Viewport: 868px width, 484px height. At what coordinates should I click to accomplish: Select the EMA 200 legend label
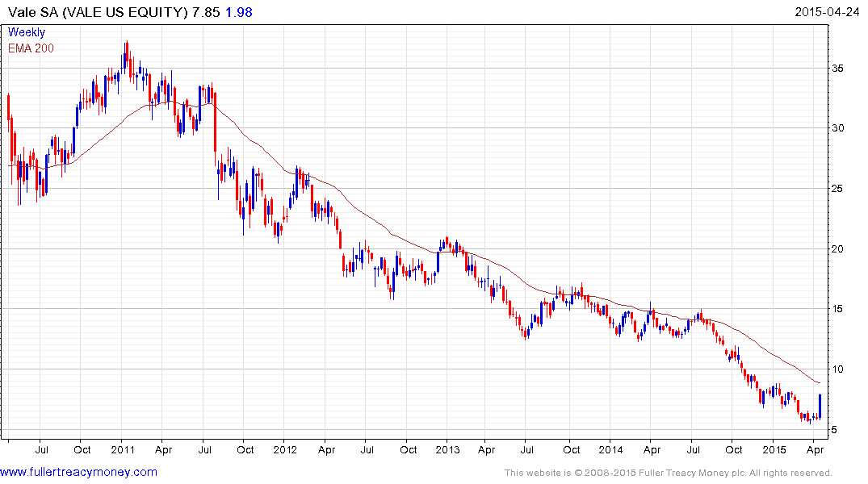point(31,48)
